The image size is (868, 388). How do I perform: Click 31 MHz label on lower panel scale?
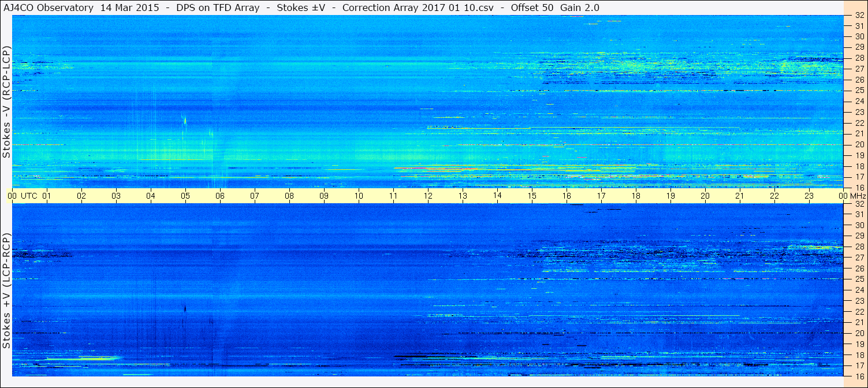point(859,215)
